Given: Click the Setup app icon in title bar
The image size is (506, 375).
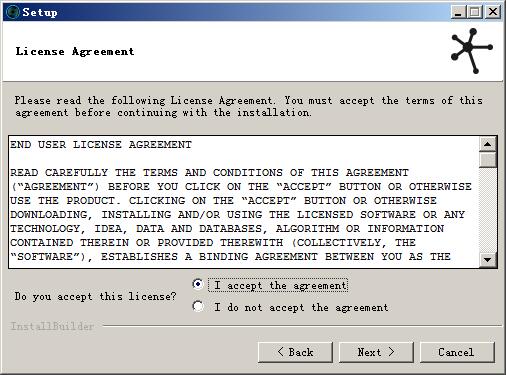Looking at the screenshot, I should [x=13, y=12].
